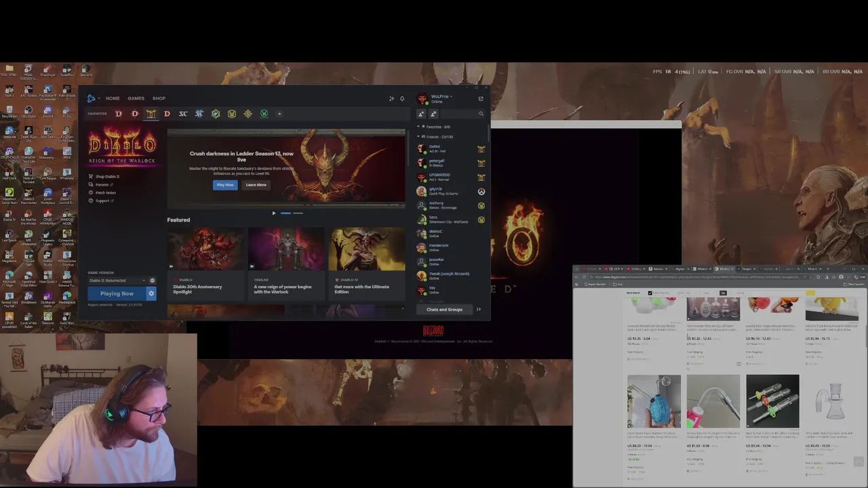Open the SC StarCraft favorites icon
Viewport: 868px width, 488px height.
click(x=183, y=114)
